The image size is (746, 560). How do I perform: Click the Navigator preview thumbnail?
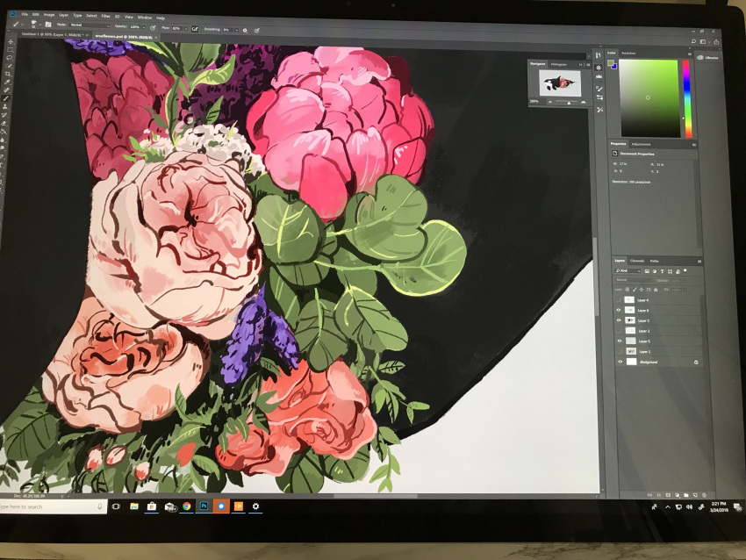[560, 83]
